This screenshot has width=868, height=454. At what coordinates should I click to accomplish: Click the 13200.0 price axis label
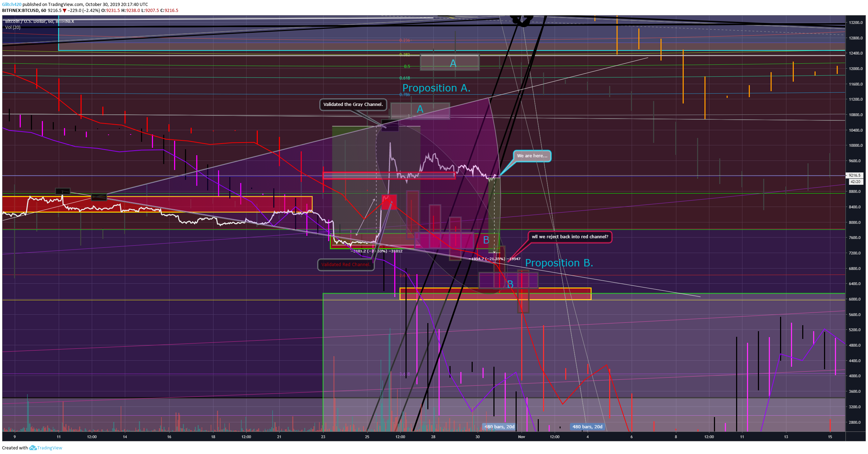[x=856, y=23]
